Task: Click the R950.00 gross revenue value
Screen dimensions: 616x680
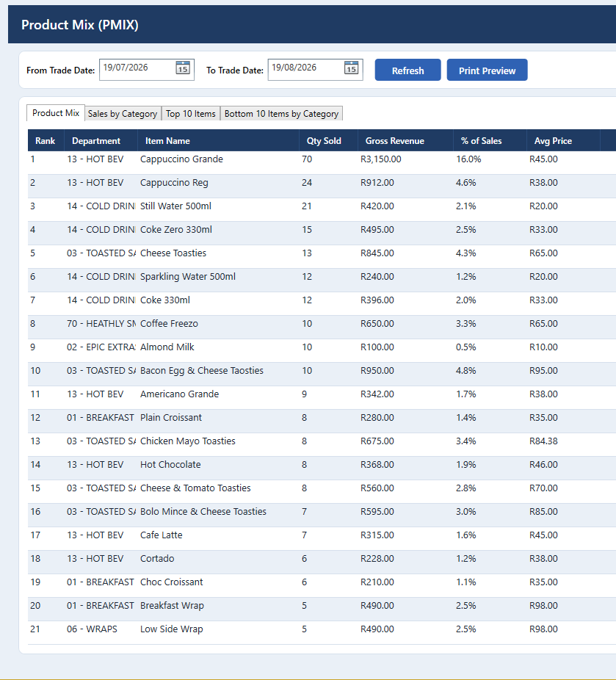Action: point(377,371)
